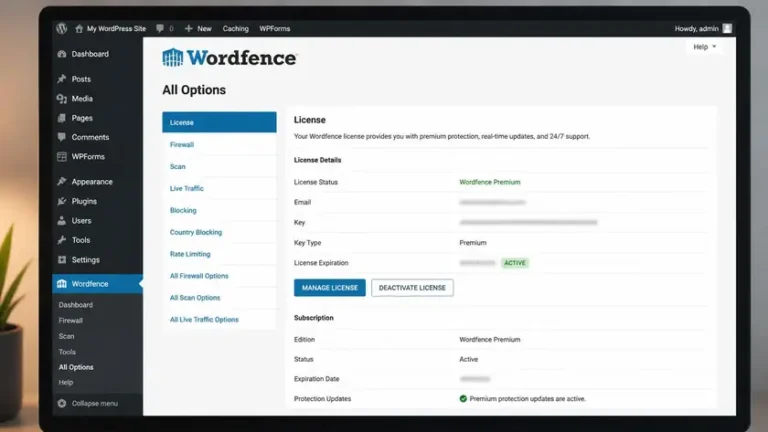Click the ACTIVE license badge
768x432 pixels.
point(515,263)
